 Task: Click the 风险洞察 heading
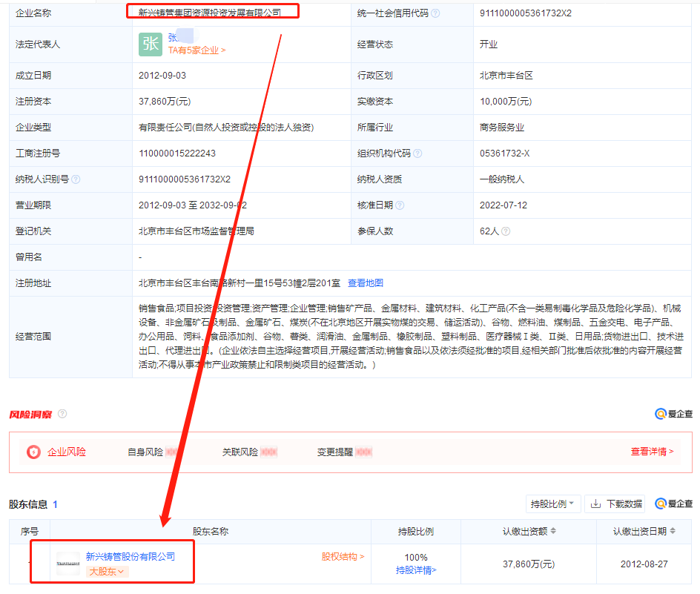pos(30,415)
